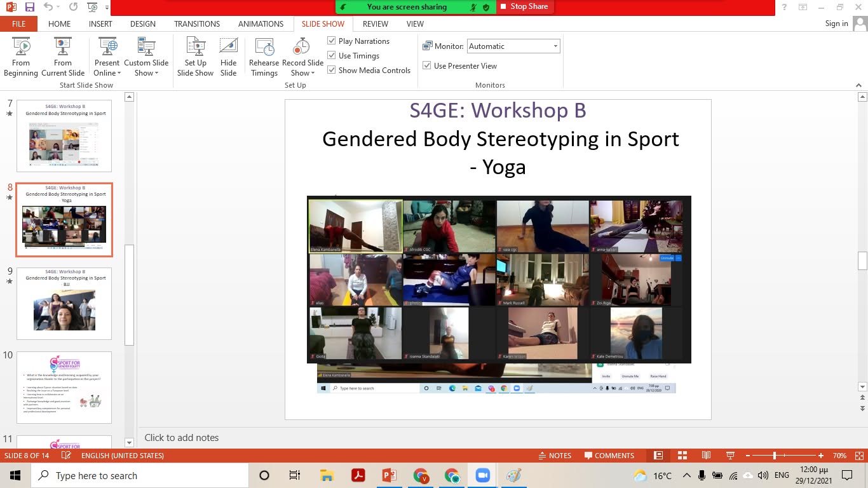Switch to Slide Sorter view in status bar
The image size is (868, 488).
pyautogui.click(x=682, y=456)
